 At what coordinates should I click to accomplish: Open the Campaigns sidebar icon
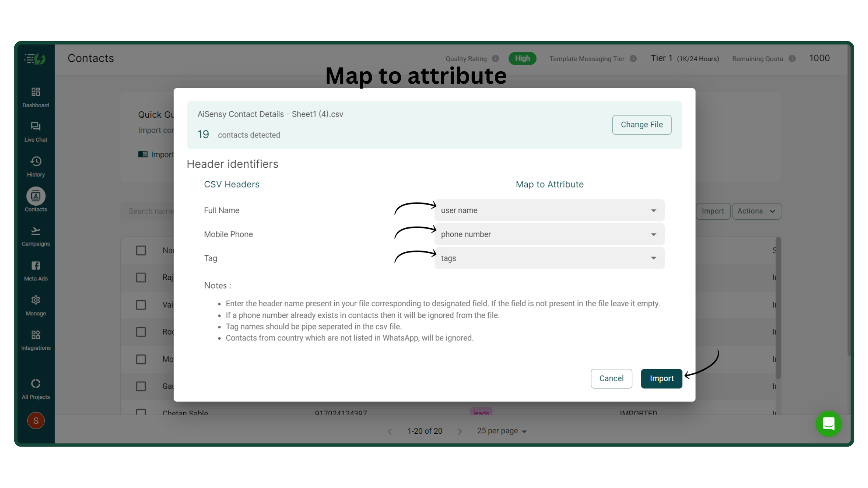coord(36,231)
